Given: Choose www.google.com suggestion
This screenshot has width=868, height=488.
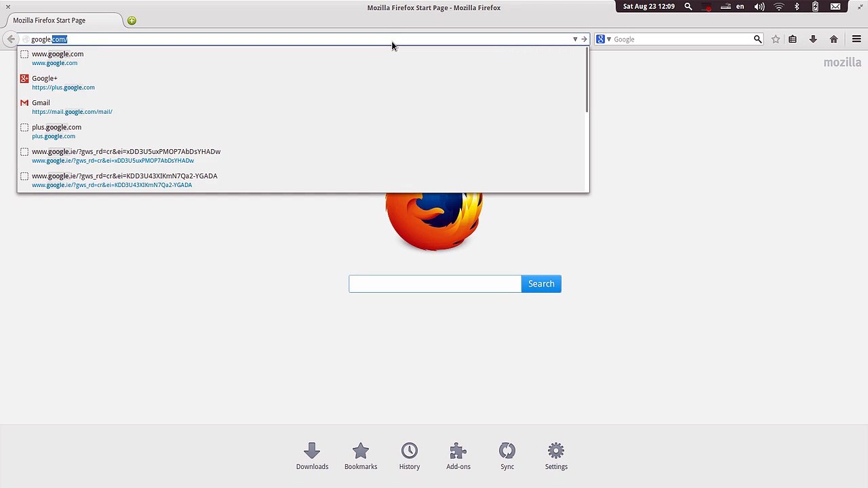Looking at the screenshot, I should coord(300,58).
